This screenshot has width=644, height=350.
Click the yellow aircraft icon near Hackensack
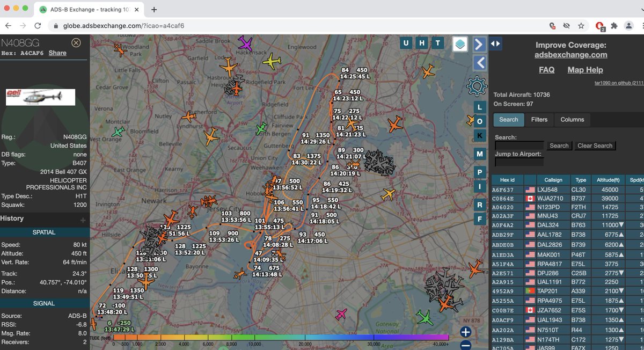click(x=272, y=62)
